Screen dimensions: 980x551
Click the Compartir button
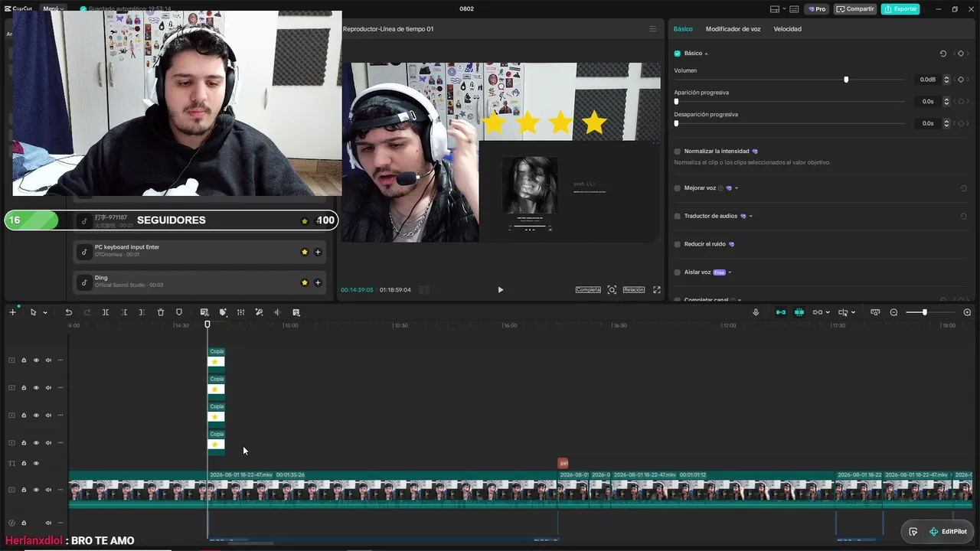pos(855,9)
